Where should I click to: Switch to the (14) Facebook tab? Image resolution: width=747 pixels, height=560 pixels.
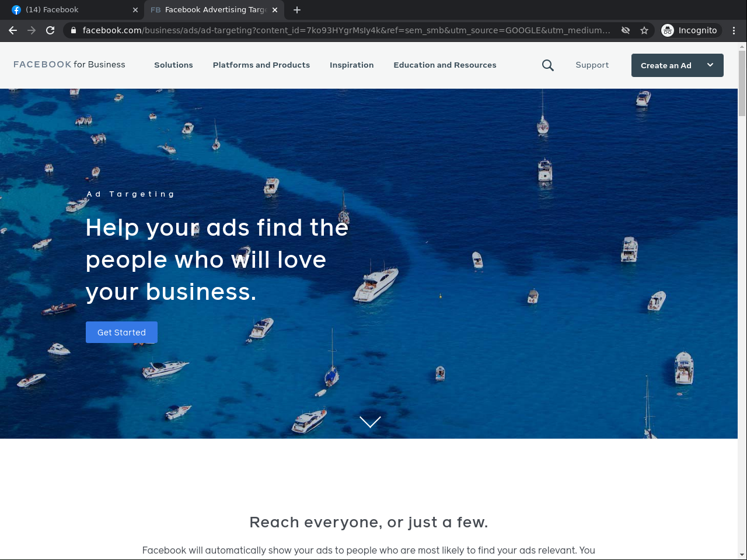tap(75, 10)
